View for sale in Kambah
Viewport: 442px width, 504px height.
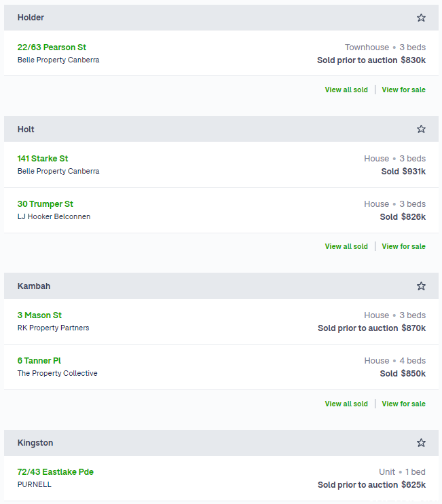click(x=403, y=404)
